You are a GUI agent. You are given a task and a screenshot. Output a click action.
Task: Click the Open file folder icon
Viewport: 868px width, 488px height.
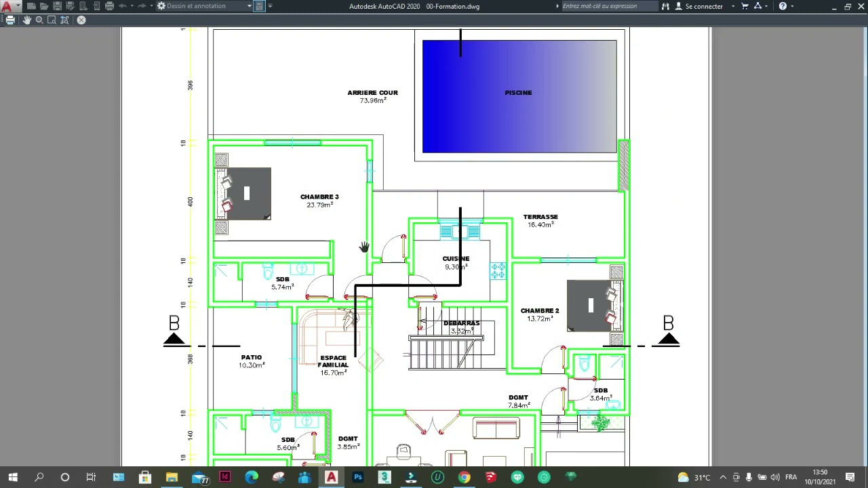point(44,6)
